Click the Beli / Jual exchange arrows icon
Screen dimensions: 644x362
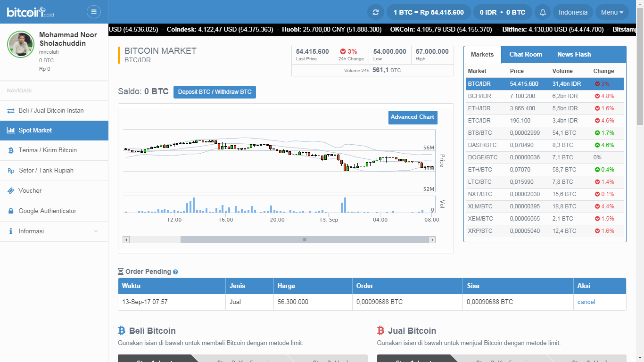pos(10,111)
